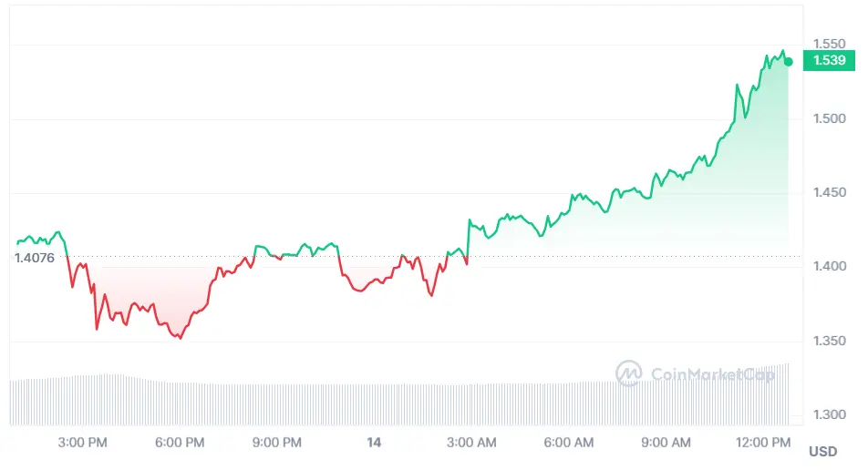868x470 pixels.
Task: Select the 6:00 AM time axis label
Action: (568, 443)
